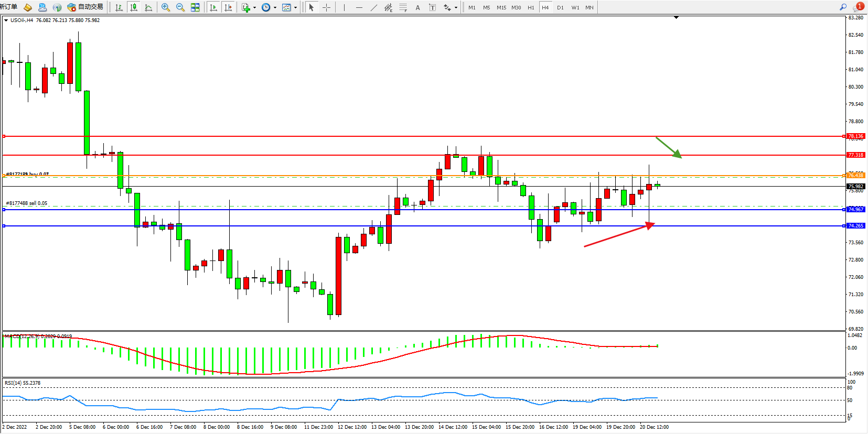Switch to the M15 timeframe
Screen dimensions: 868x434
click(501, 7)
